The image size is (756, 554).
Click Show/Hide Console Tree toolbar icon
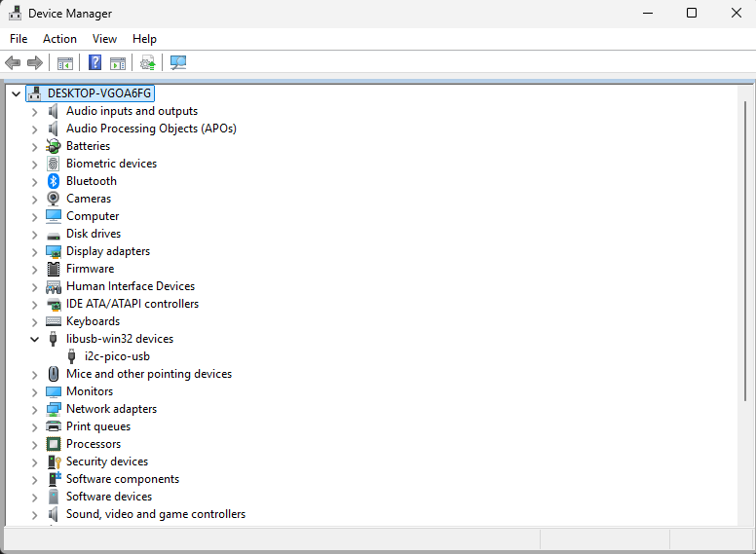[65, 63]
